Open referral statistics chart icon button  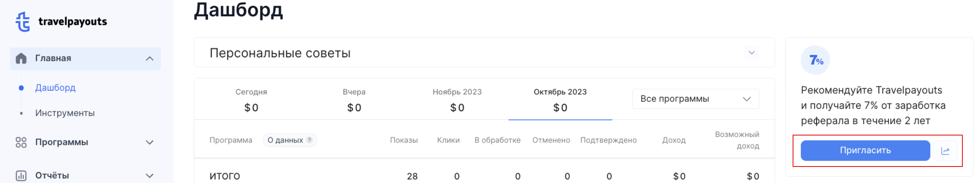[x=945, y=151]
